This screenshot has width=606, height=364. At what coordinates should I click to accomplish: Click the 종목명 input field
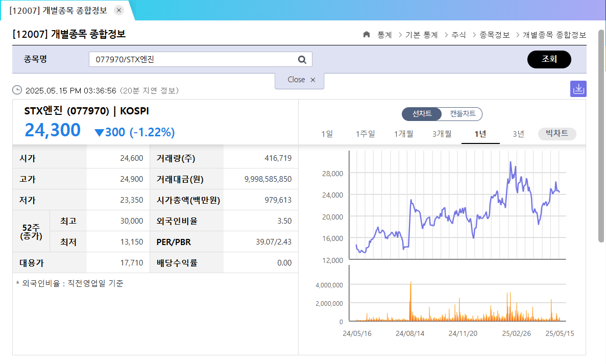pyautogui.click(x=200, y=60)
